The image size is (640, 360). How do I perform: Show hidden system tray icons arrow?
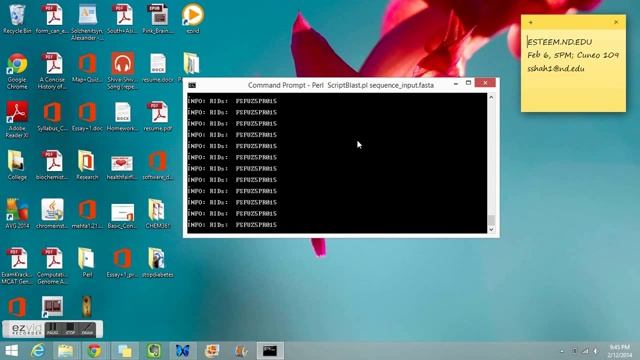tap(562, 351)
